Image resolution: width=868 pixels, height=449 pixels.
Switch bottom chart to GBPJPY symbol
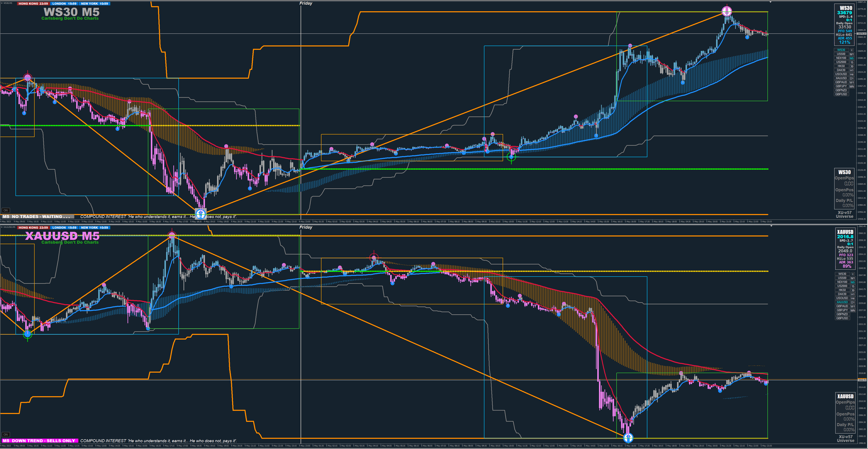(842, 310)
